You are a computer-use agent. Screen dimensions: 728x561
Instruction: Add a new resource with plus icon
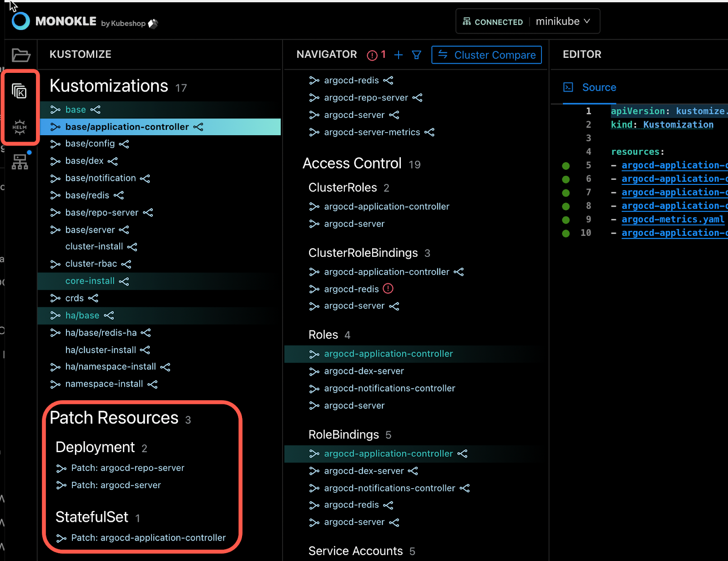click(399, 55)
